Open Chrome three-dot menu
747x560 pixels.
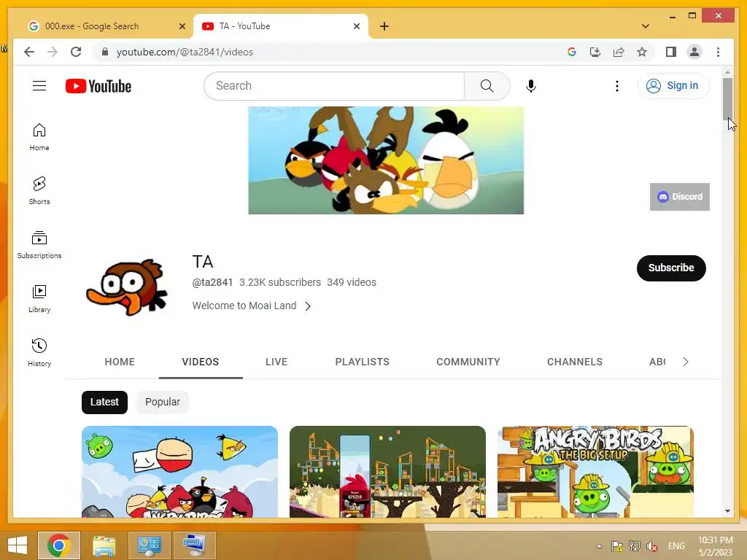click(718, 52)
